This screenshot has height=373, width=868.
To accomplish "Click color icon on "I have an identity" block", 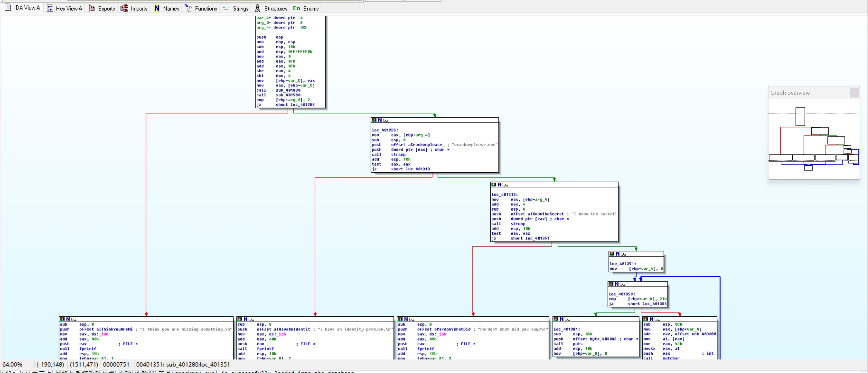I will 239,319.
